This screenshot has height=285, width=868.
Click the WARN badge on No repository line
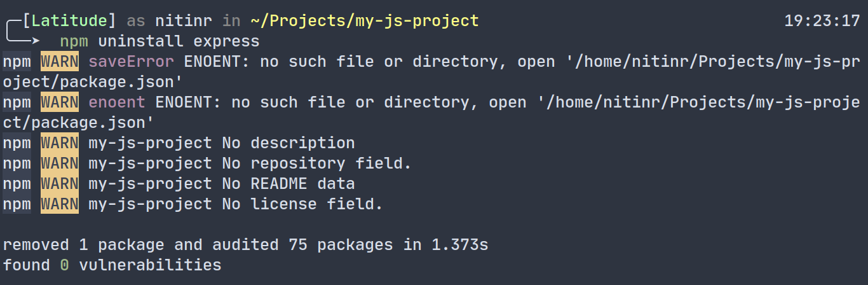[x=60, y=163]
